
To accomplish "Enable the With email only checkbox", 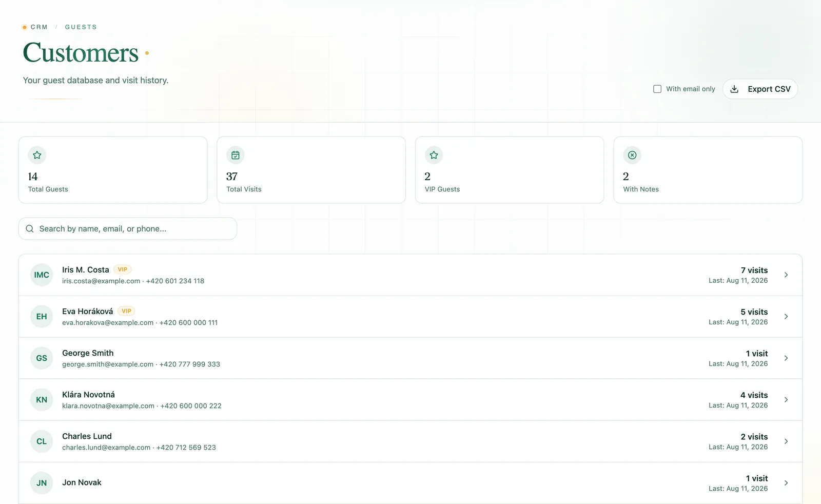I will [657, 89].
